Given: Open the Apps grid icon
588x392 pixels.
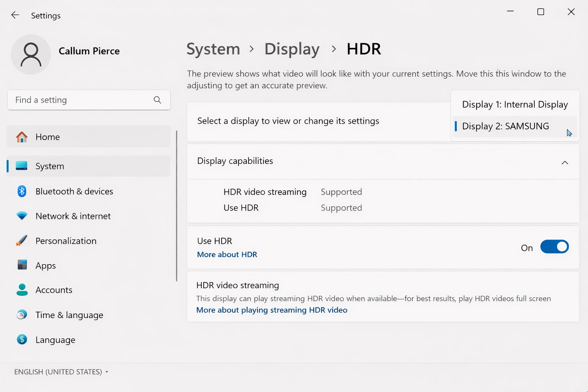Looking at the screenshot, I should [22, 265].
